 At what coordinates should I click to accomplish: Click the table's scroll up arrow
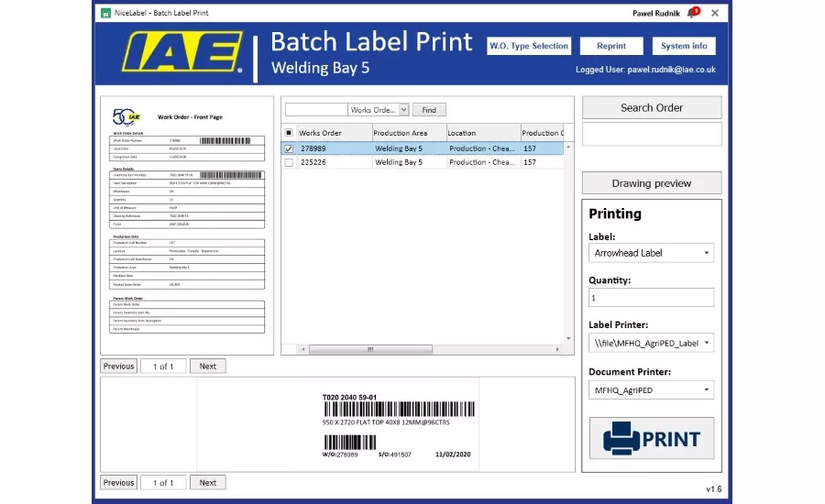(568, 147)
